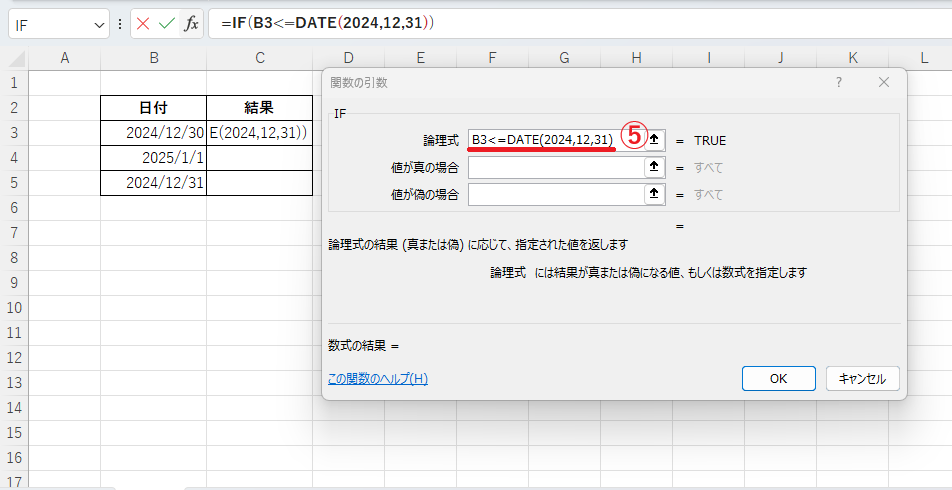Select row 3 header
Image resolution: width=952 pixels, height=490 pixels.
tap(14, 132)
